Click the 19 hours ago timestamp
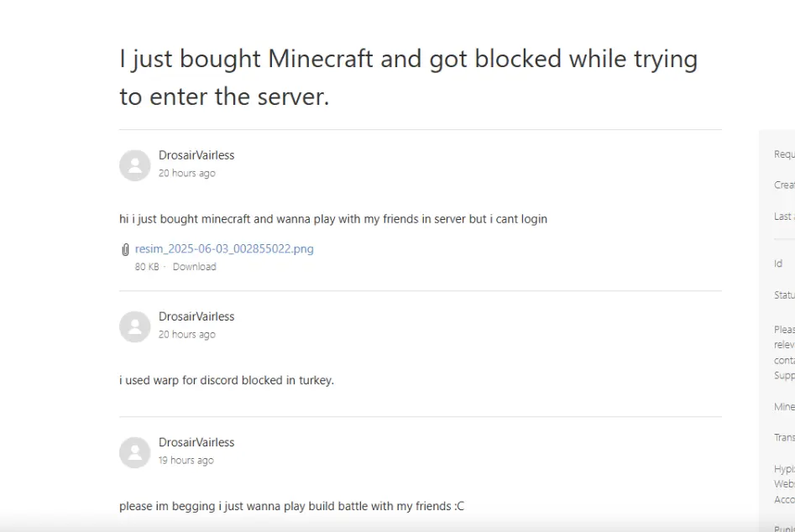Viewport: 795px width, 532px height. pyautogui.click(x=186, y=460)
